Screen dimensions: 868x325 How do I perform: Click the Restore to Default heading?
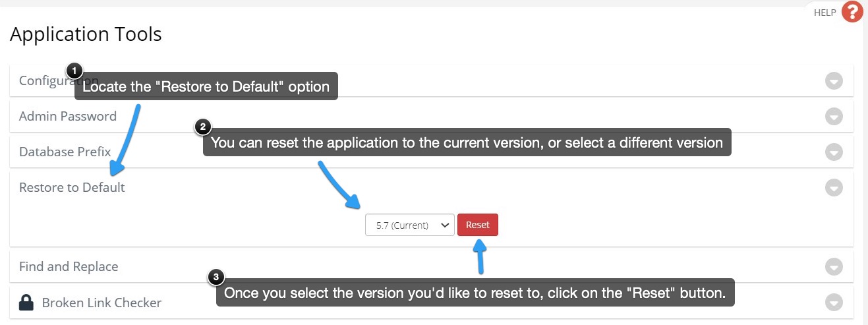(72, 187)
